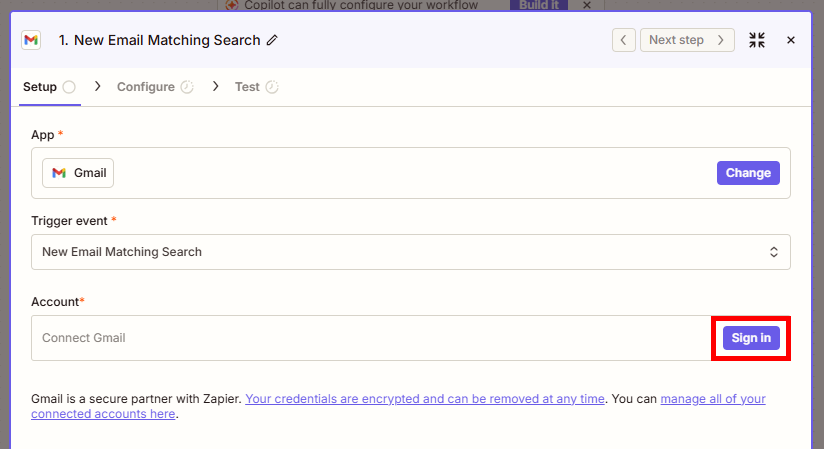Image resolution: width=824 pixels, height=449 pixels.
Task: Open the credentials are encrypted link
Action: [x=425, y=399]
